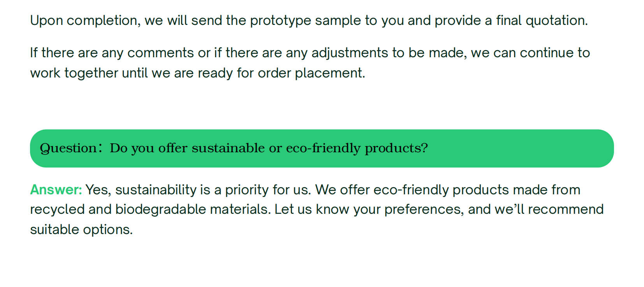Click empty right end of green bar

(545, 148)
